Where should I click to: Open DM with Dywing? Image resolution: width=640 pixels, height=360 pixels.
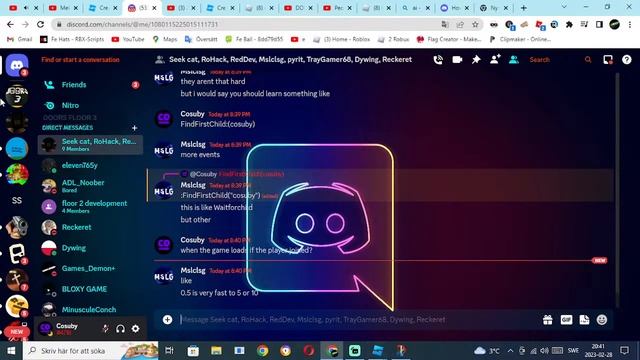pos(91,248)
